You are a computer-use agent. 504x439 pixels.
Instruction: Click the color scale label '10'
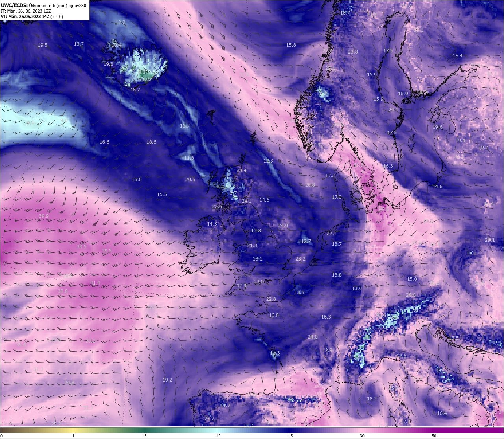click(218, 436)
